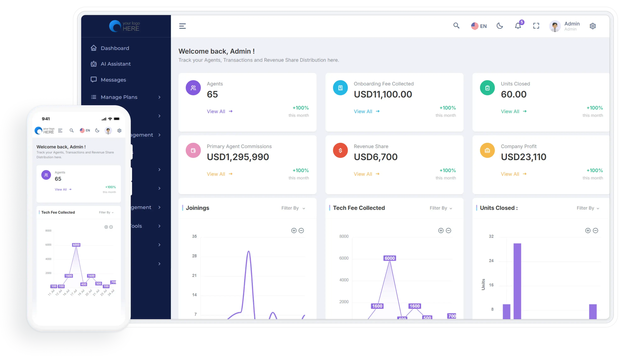The image size is (644, 359).
Task: Click Admin profile avatar in desktop header
Action: 555,26
